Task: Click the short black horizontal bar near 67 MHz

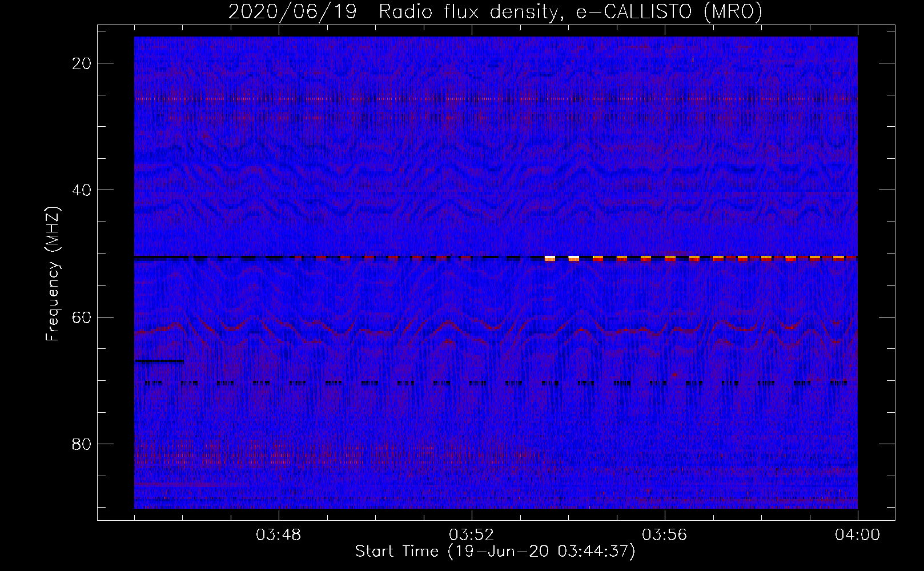Action: 159,361
